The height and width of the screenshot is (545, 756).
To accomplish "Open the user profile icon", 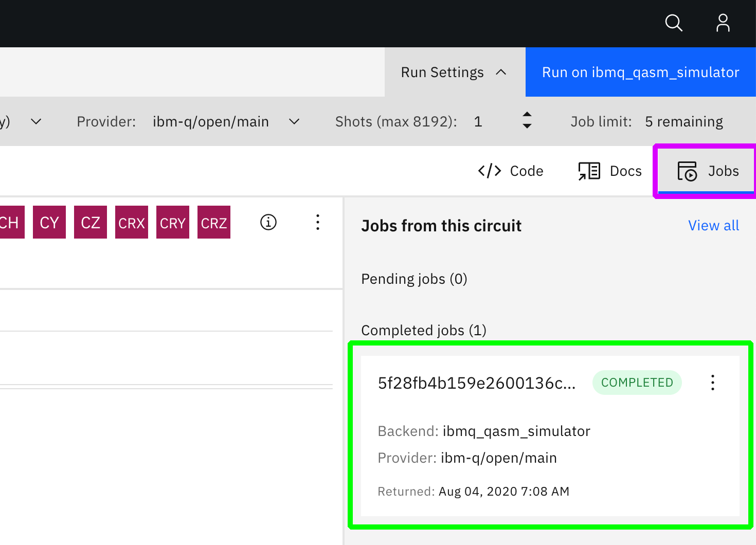I will 723,23.
